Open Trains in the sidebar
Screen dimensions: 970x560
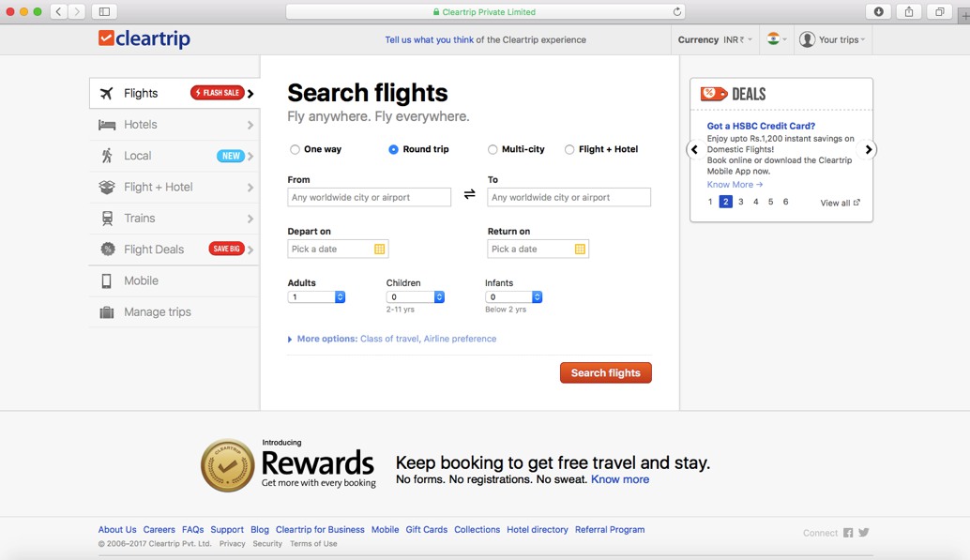point(174,218)
